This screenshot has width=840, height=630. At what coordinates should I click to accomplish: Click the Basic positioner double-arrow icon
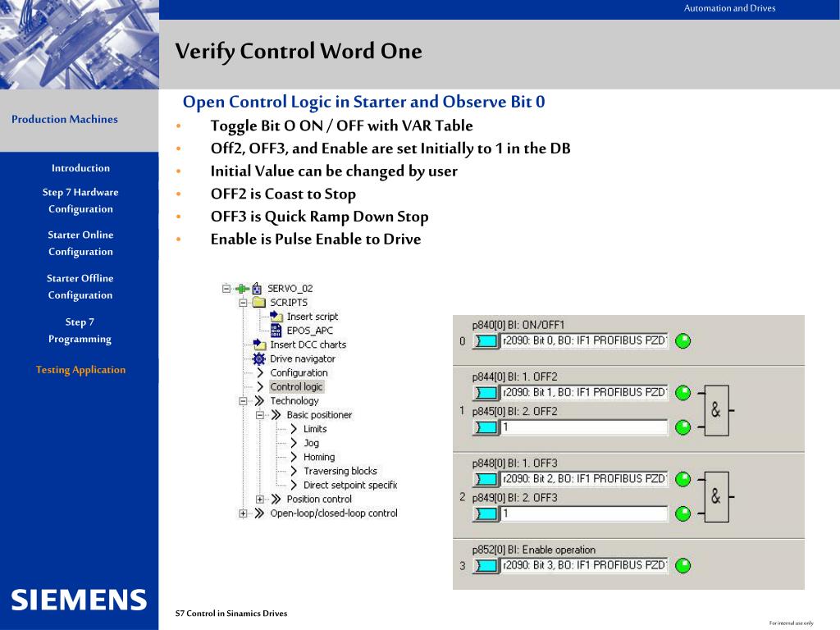coord(276,414)
